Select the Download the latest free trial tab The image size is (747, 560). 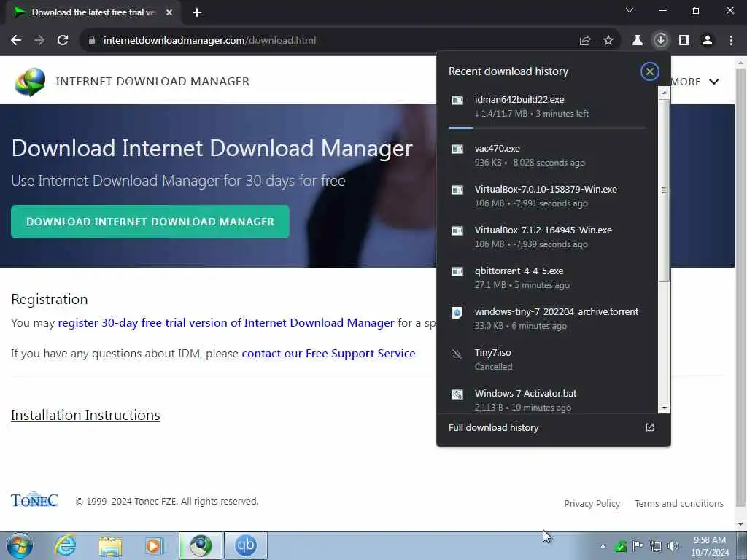[x=93, y=12]
